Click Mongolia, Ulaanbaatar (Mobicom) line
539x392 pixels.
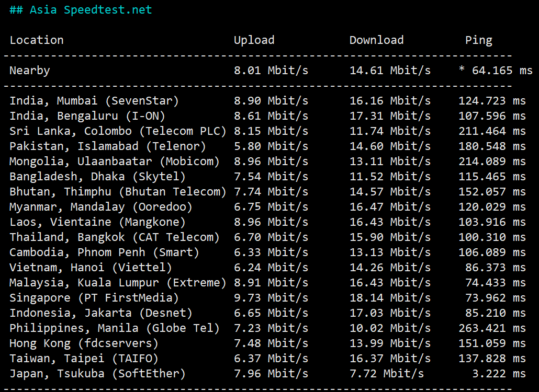tap(115, 162)
